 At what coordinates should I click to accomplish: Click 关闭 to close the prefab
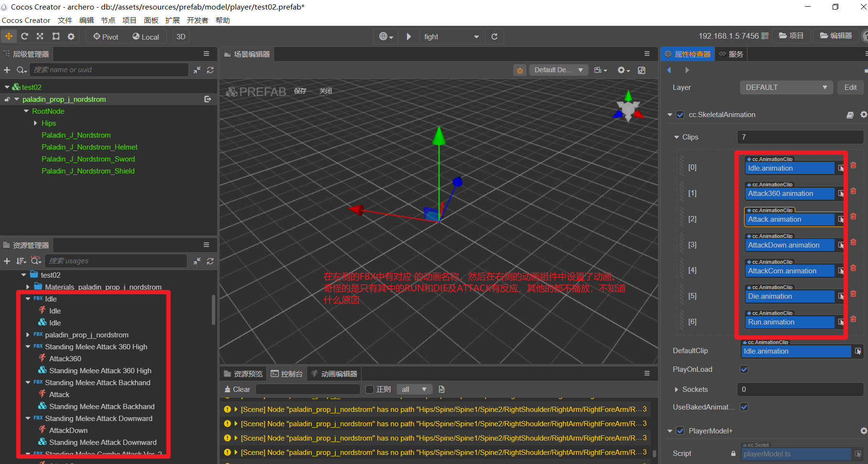point(326,91)
